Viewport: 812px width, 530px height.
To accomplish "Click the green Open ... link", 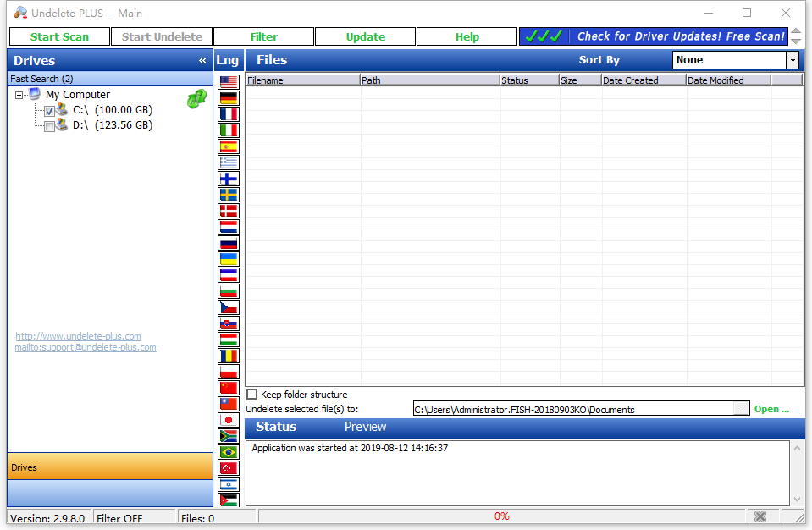I will point(771,409).
